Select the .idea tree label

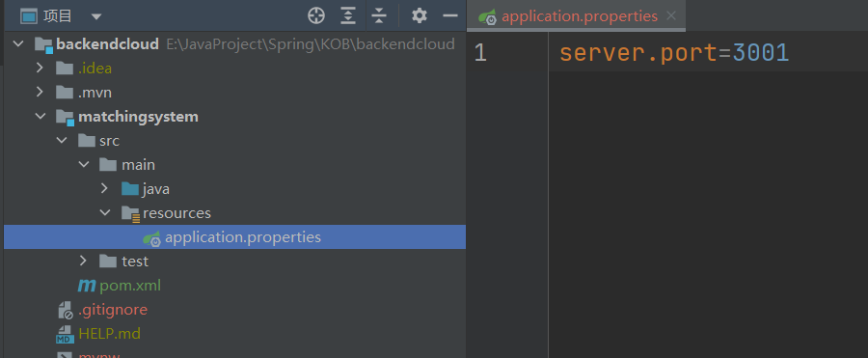coord(95,69)
